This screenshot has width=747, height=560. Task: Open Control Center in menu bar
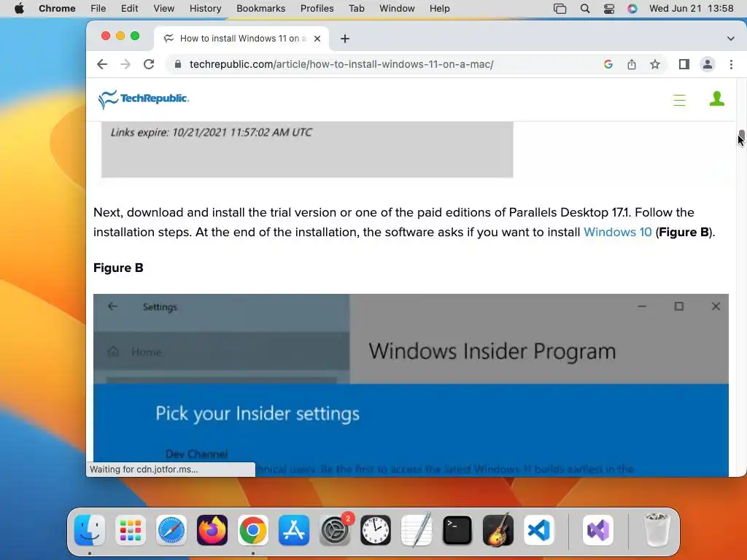609,9
